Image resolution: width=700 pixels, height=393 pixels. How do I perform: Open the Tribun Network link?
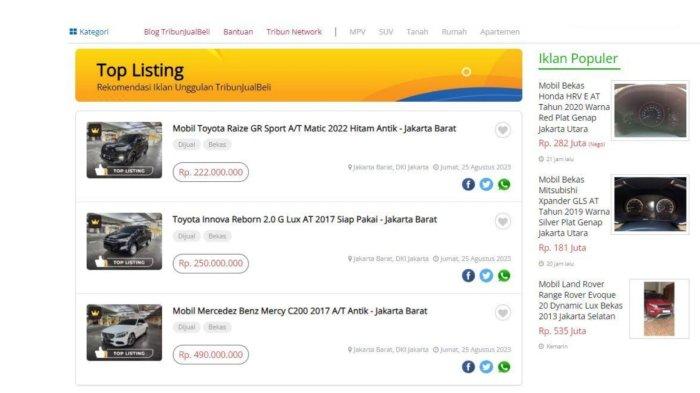(x=294, y=32)
